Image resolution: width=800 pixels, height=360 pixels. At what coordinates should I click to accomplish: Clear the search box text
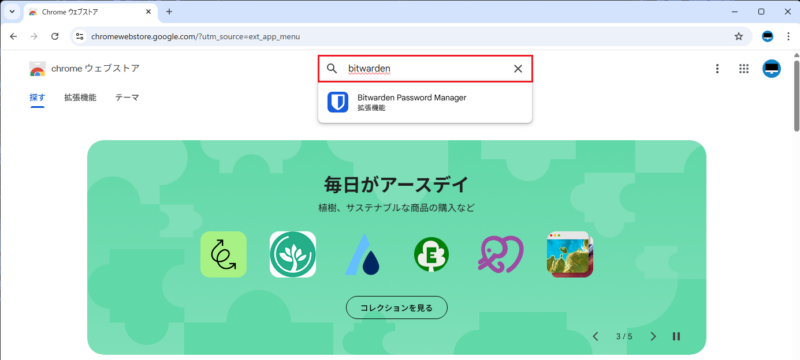coord(518,69)
